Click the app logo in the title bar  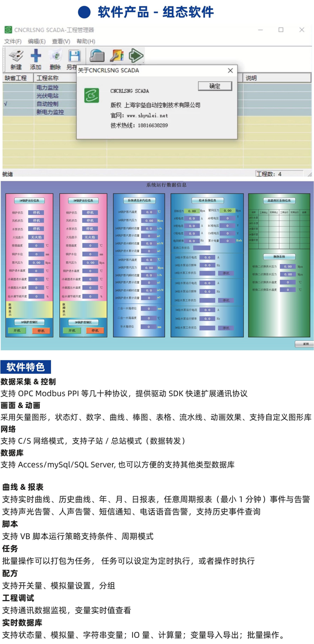tap(8, 30)
